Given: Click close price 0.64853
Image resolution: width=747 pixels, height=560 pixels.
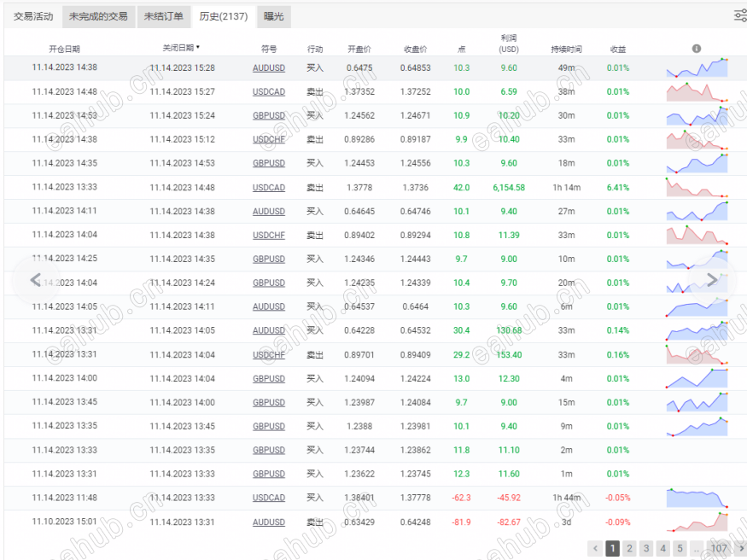Looking at the screenshot, I should coord(416,68).
